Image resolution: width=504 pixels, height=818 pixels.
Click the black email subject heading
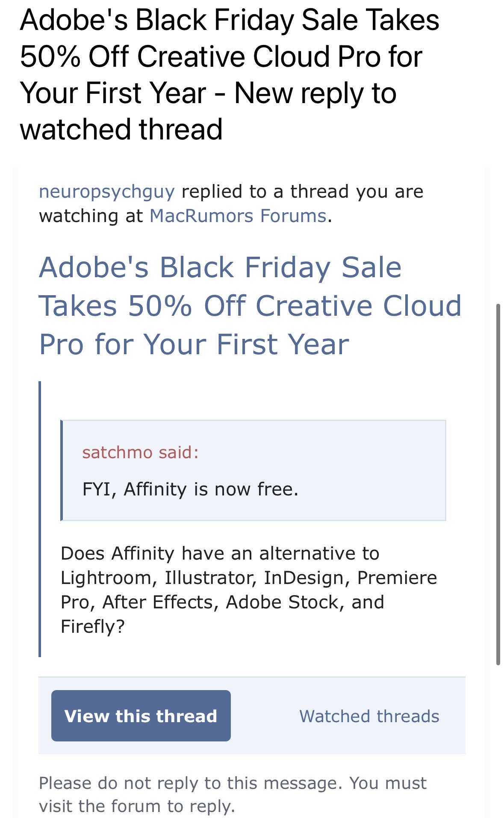coord(229,74)
